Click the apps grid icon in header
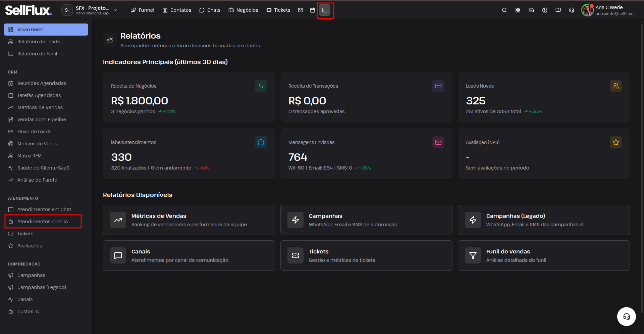Screen dimensions: 644x334 click(518, 10)
